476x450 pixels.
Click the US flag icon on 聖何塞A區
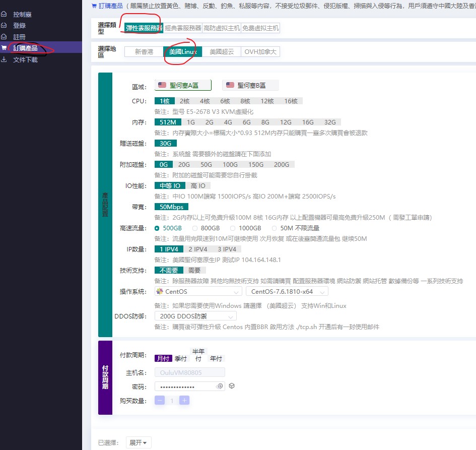[x=162, y=85]
